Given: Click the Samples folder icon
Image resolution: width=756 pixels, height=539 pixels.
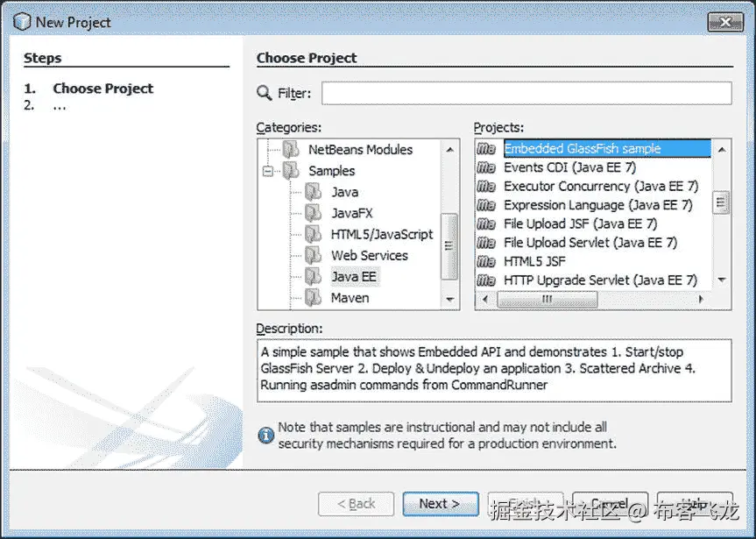Looking at the screenshot, I should tap(291, 171).
